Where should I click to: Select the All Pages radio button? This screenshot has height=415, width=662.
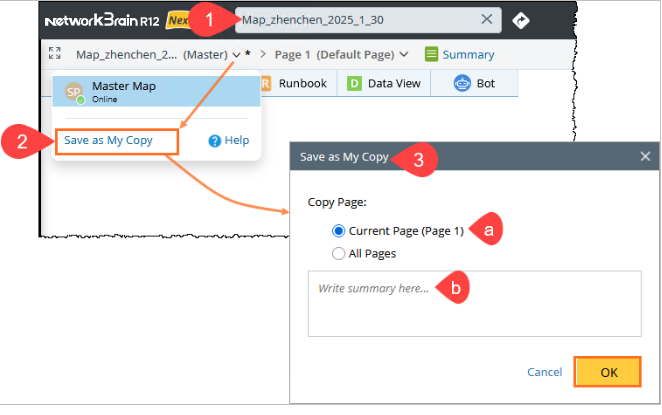click(338, 253)
